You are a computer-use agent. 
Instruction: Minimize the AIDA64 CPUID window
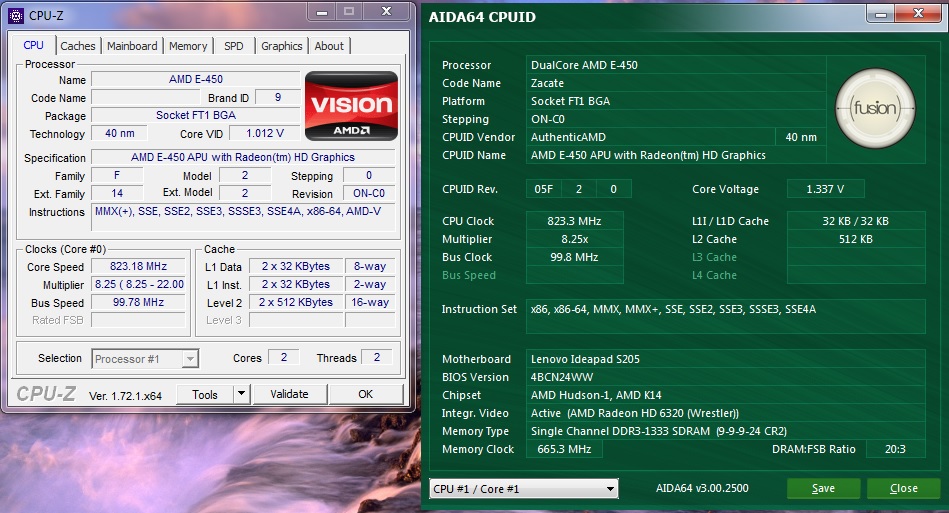click(x=881, y=14)
